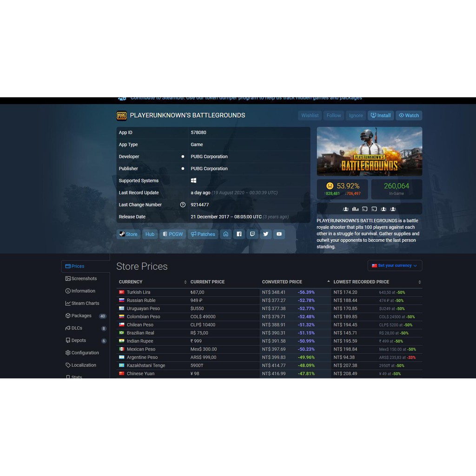
Task: Click the change number 9214477
Action: tap(200, 205)
